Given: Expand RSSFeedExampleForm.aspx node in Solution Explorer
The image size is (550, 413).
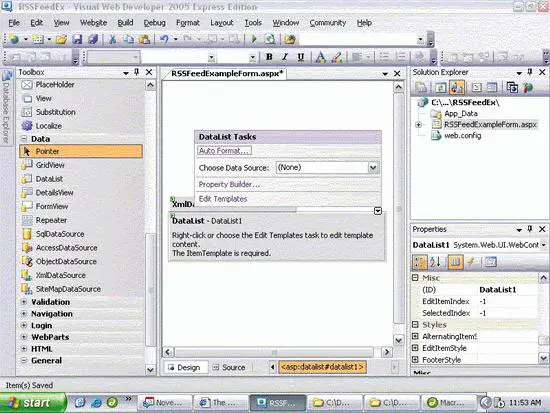Looking at the screenshot, I should tap(418, 125).
